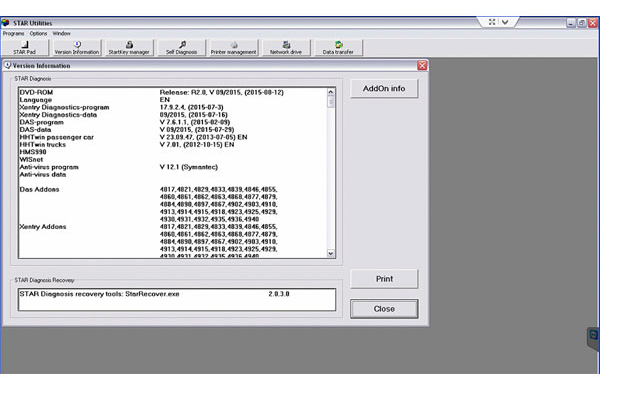Click the AddOn info button
Viewport: 623px width, 399px height.
384,89
